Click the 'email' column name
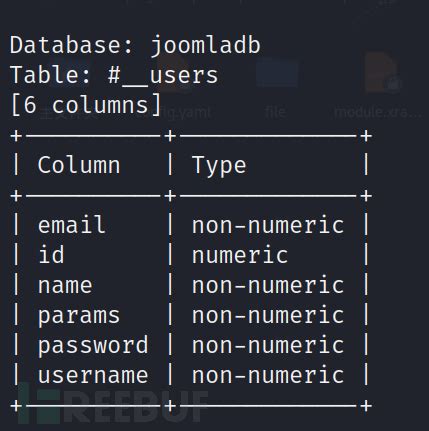Image resolution: width=429 pixels, height=431 pixels. 72,225
